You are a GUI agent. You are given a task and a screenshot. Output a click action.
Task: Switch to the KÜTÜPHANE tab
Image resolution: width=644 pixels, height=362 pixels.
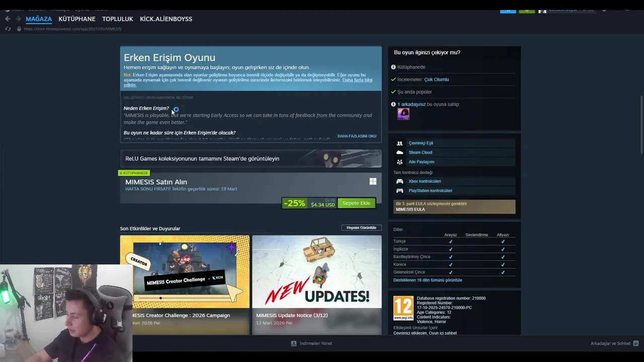pos(77,19)
